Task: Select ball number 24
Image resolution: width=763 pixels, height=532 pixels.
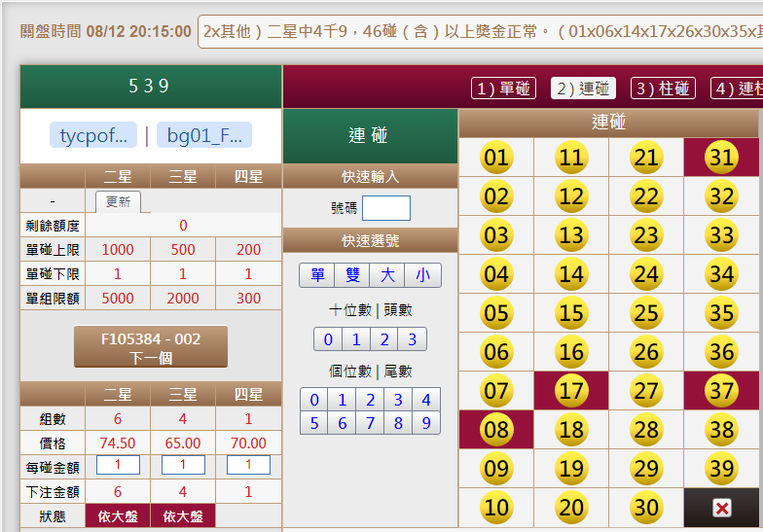Action: 646,274
